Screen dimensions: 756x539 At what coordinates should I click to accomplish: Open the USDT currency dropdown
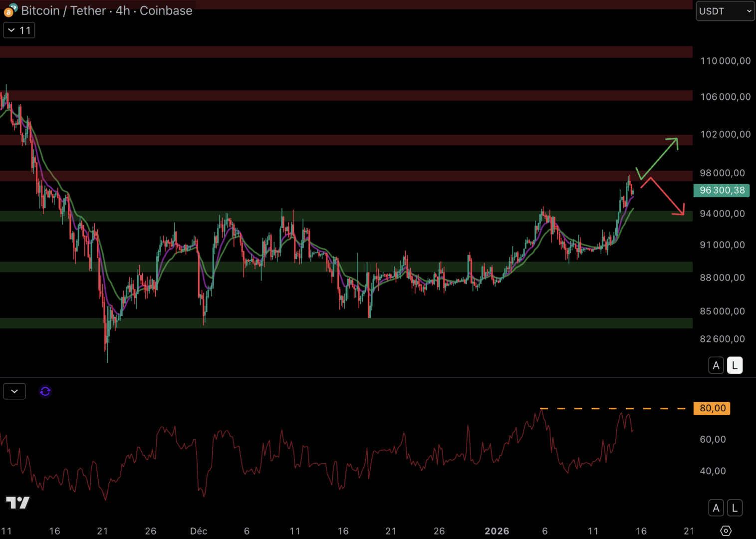pyautogui.click(x=725, y=11)
